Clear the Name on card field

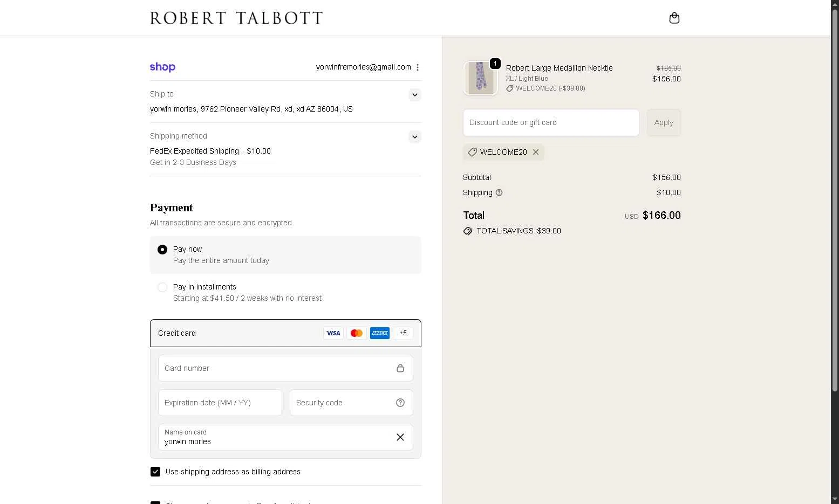coord(400,437)
